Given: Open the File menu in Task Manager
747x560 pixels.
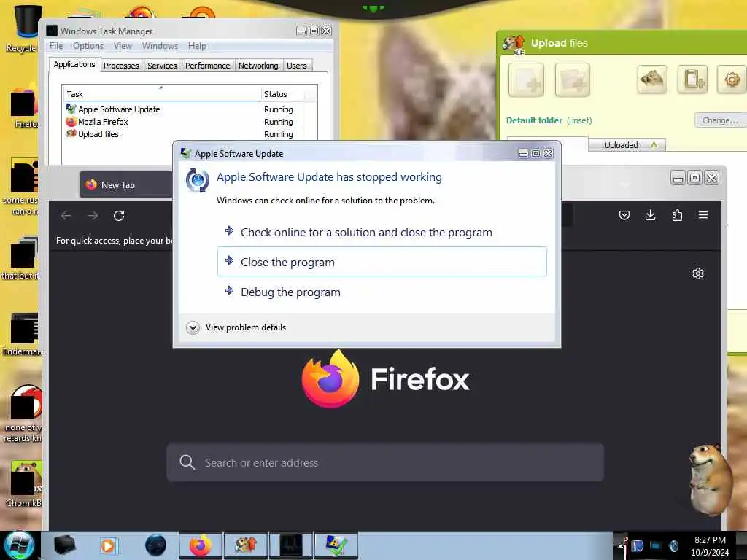Looking at the screenshot, I should pyautogui.click(x=56, y=46).
